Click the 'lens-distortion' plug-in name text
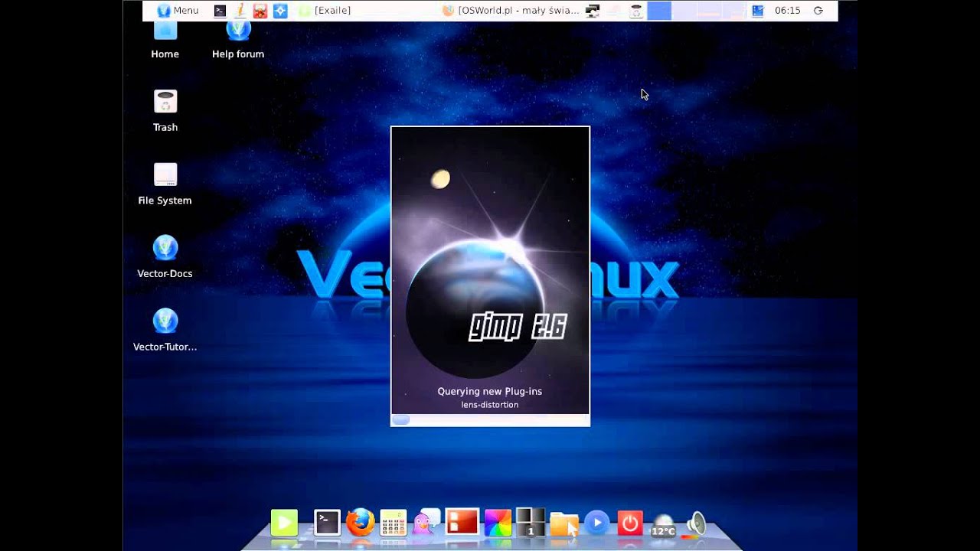Screen dimensions: 980x551 tap(490, 405)
